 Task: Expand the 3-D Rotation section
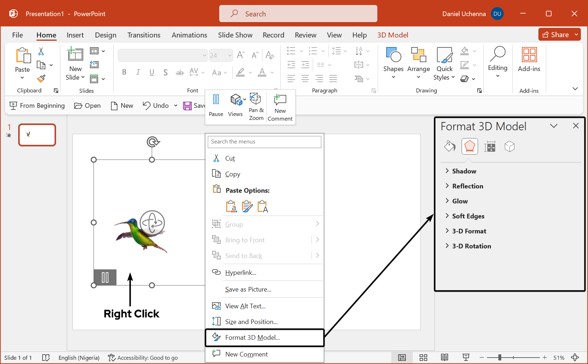click(471, 246)
